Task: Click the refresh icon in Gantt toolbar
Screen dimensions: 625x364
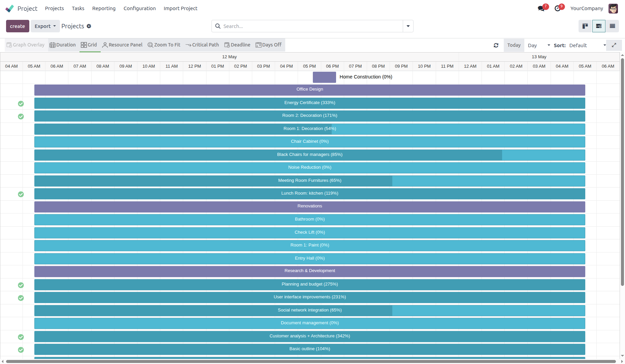Action: [496, 45]
